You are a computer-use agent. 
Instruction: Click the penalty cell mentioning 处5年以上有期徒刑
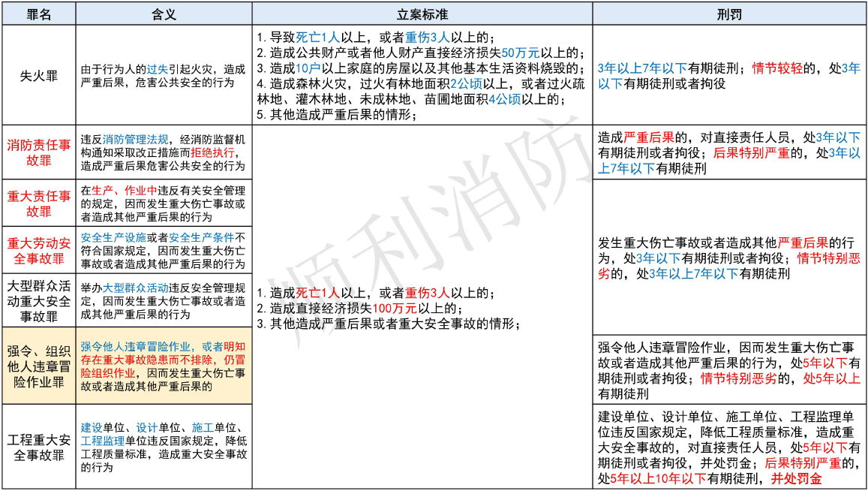(729, 369)
